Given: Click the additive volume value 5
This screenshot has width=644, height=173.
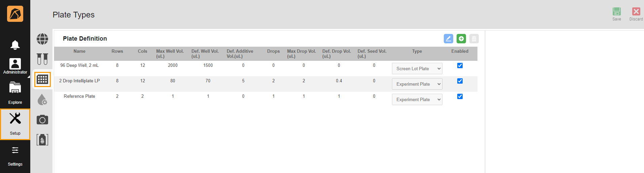Looking at the screenshot, I should point(243,81).
